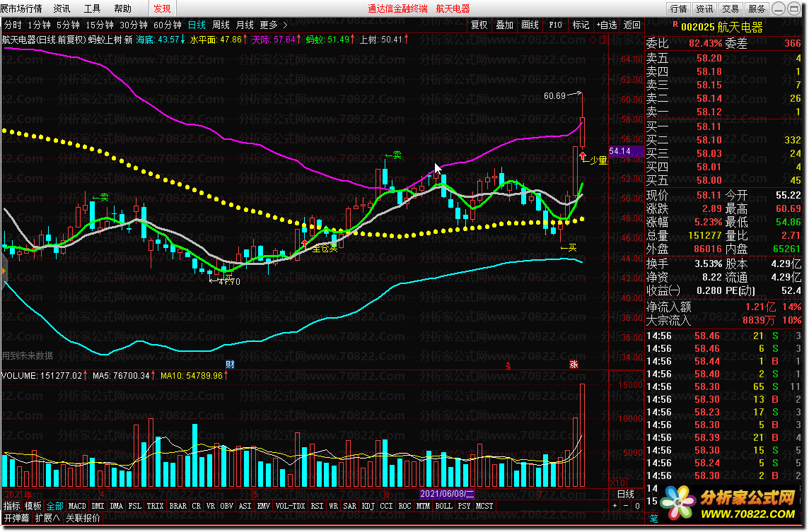The width and height of the screenshot is (809, 532).
Task: Click the 叠加 toolbar button
Action: click(505, 25)
